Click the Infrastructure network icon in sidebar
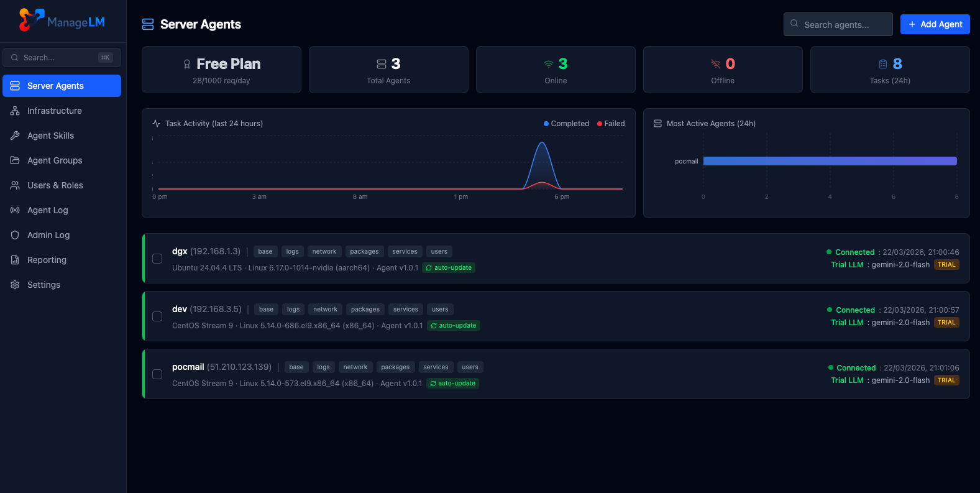Image resolution: width=980 pixels, height=493 pixels. [15, 111]
